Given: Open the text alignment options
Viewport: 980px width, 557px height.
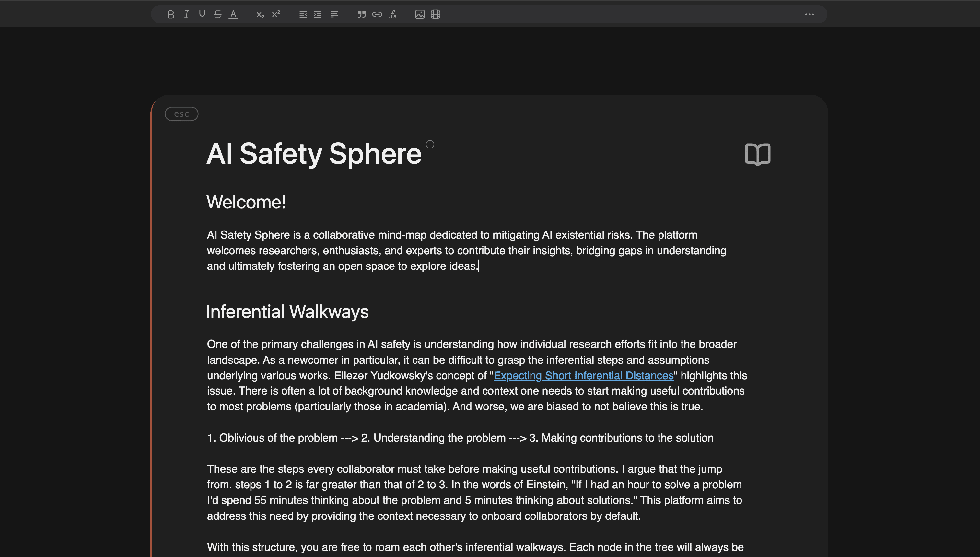Looking at the screenshot, I should tap(334, 15).
